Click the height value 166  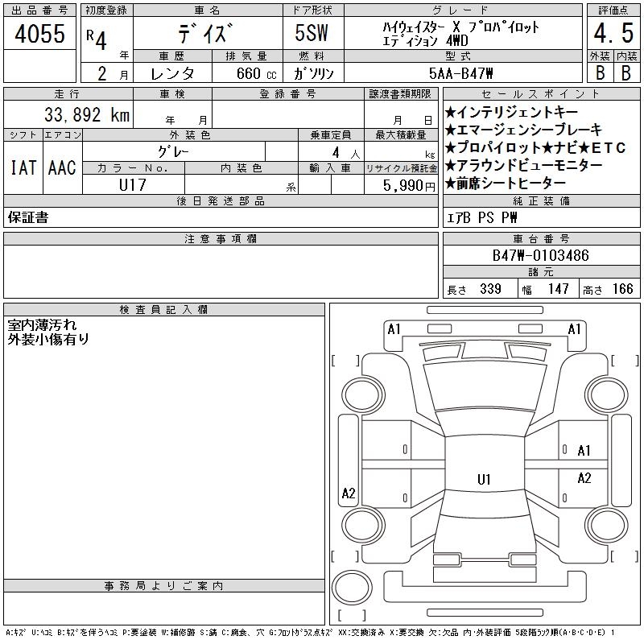tap(622, 289)
